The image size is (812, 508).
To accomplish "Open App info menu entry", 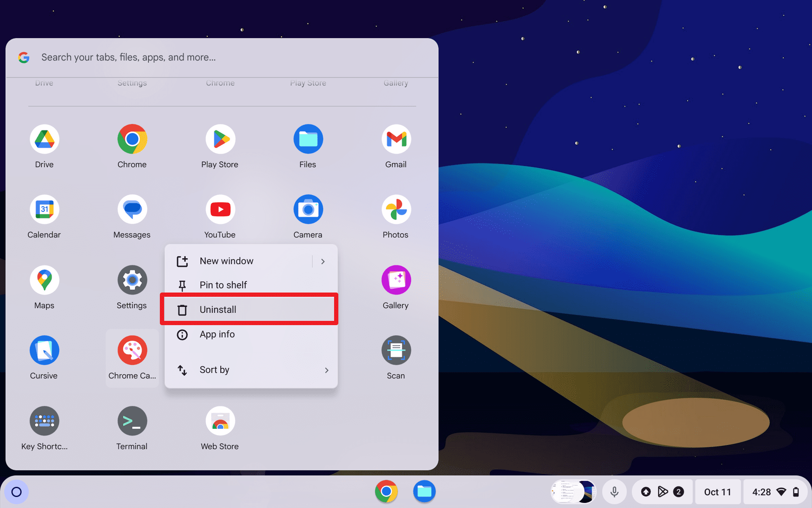I will coord(250,334).
